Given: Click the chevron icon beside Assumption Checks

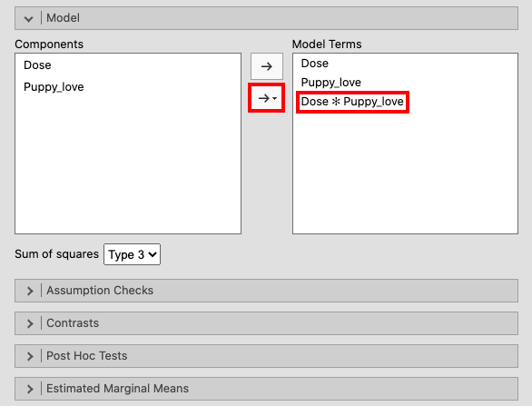Looking at the screenshot, I should (x=30, y=291).
